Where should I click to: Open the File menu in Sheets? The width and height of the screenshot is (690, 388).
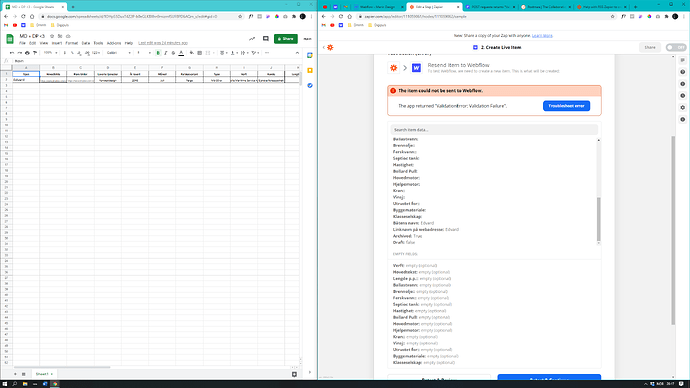[x=22, y=43]
